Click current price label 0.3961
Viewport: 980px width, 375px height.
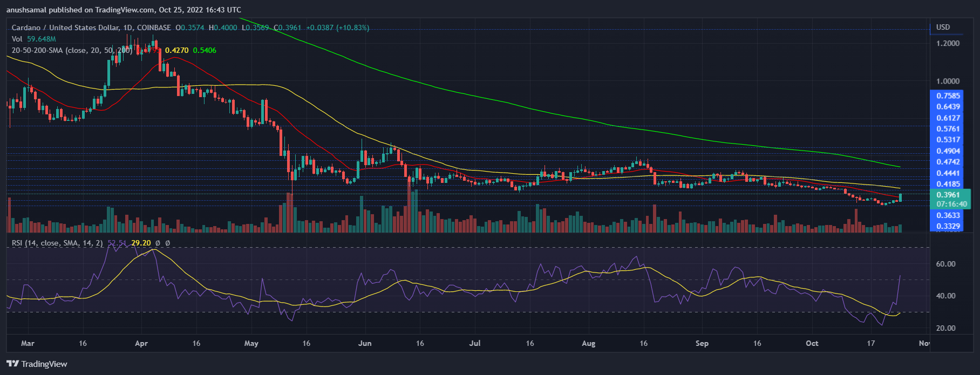[x=948, y=195]
